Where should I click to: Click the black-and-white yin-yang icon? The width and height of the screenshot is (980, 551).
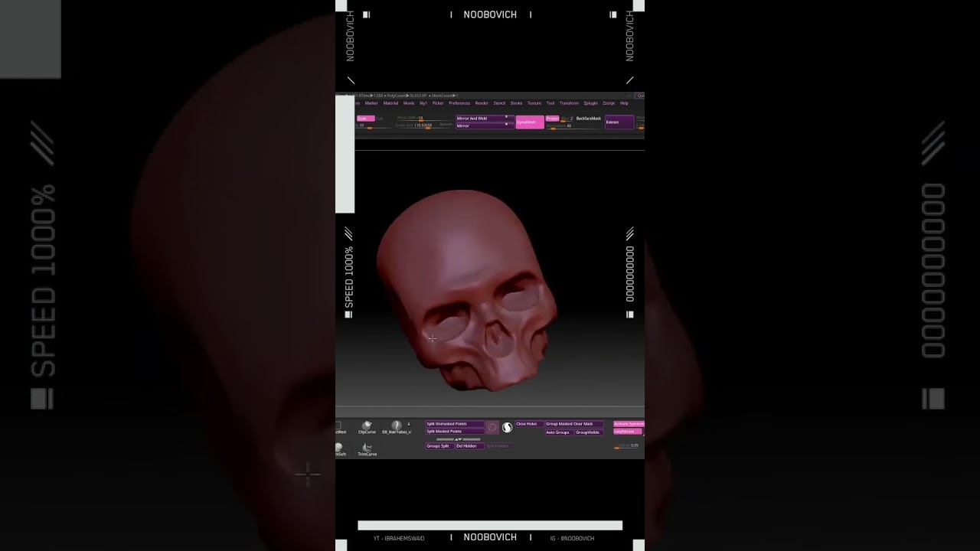[x=507, y=428]
